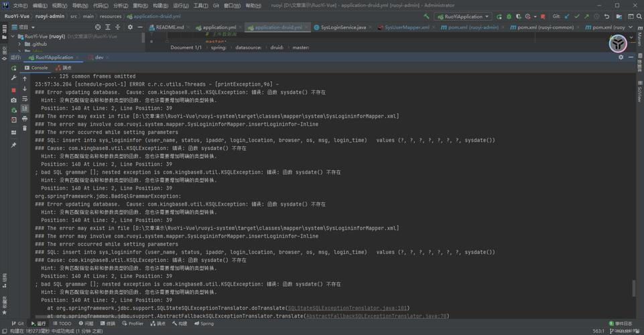Click the down arrow in console toolbar
Screen dimensions: 644x335
(x=25, y=88)
